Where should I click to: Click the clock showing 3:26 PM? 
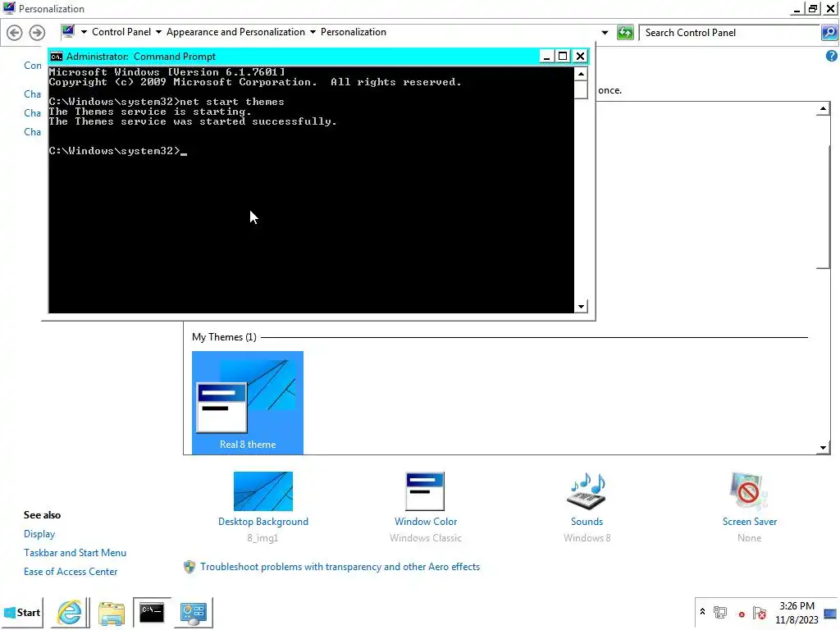coord(797,606)
